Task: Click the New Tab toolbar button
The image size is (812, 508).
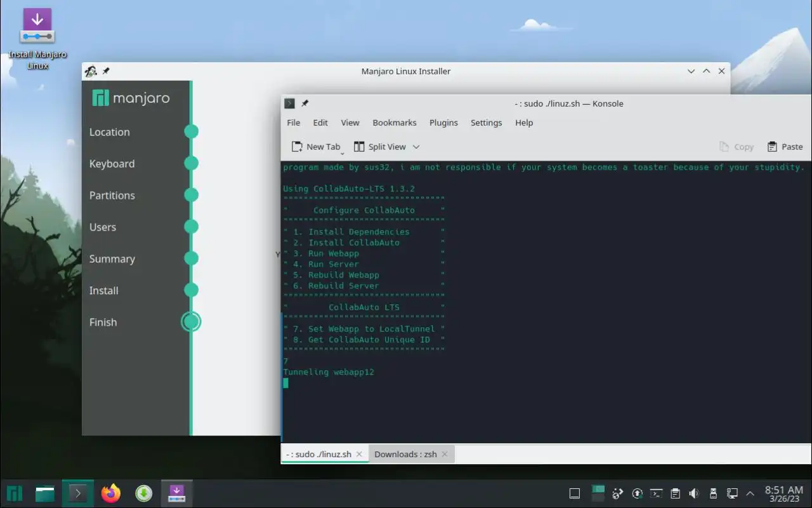Action: click(x=316, y=147)
